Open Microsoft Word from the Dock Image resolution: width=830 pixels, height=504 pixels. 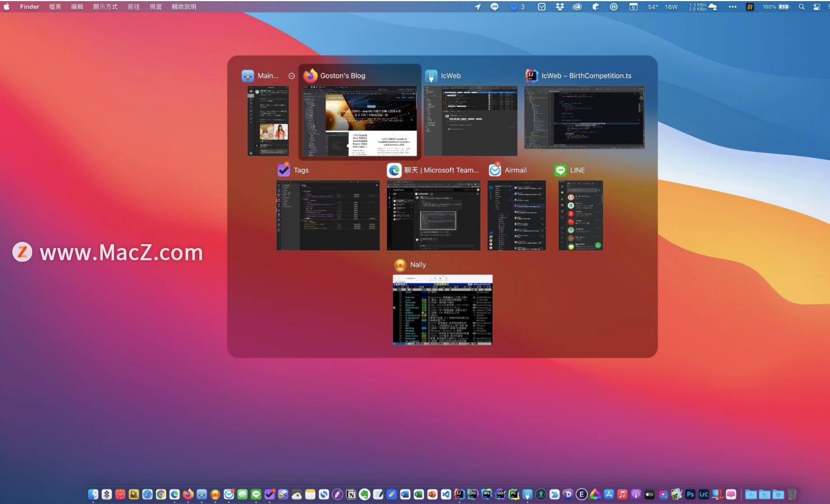(405, 494)
